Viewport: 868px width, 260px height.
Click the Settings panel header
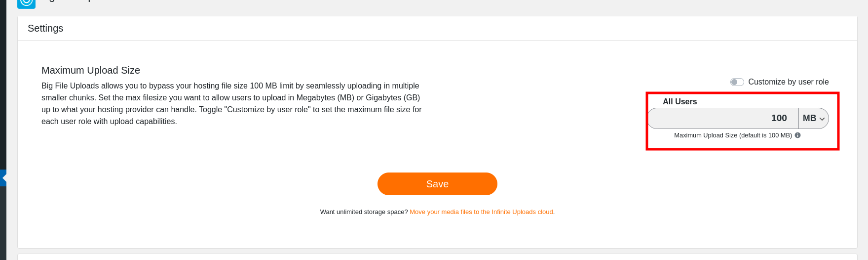click(45, 28)
